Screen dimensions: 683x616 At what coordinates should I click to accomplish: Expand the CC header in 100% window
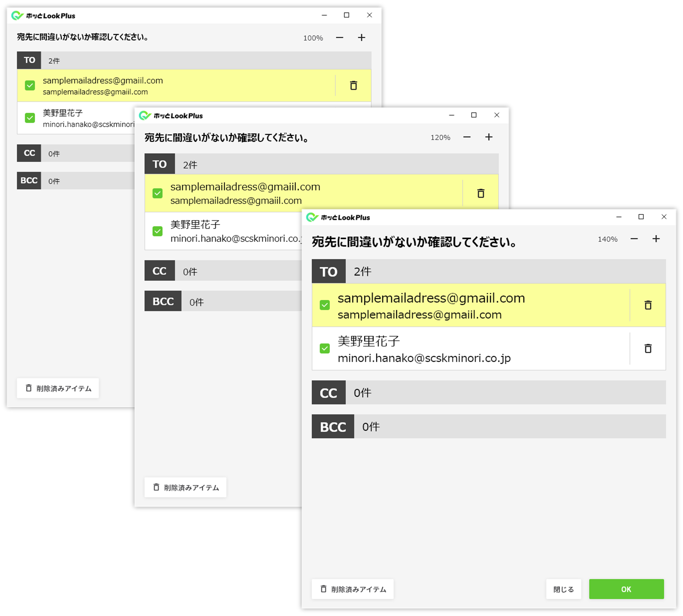tap(76, 153)
